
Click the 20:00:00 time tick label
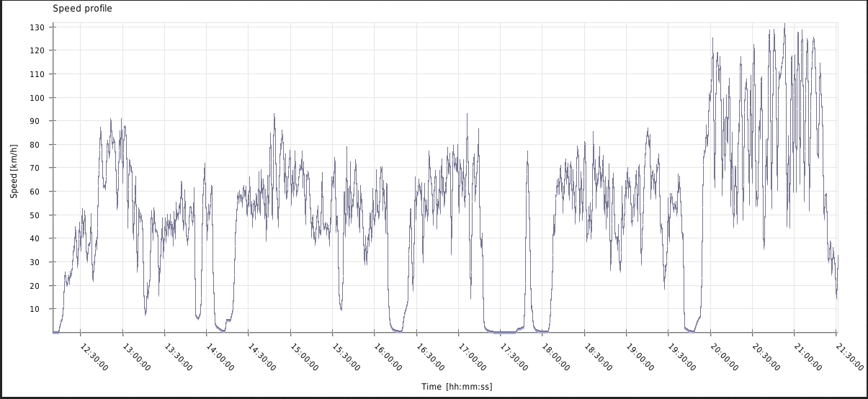coord(723,355)
